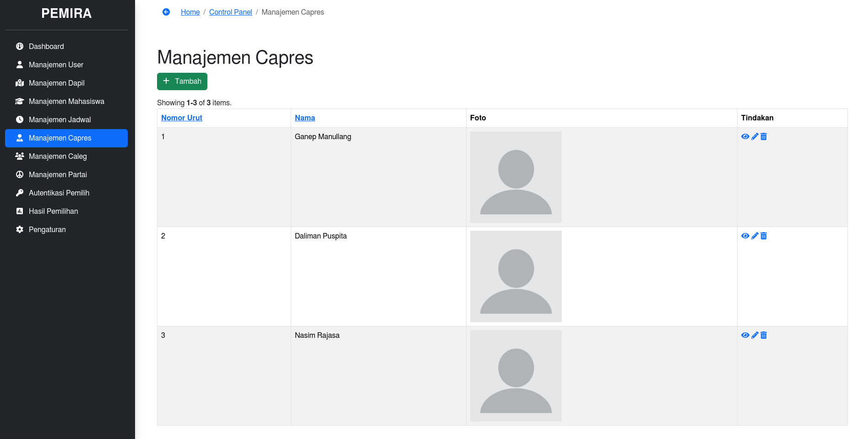Viewport: 868px width, 439px height.
Task: Go to Home breadcrumb link
Action: point(190,12)
